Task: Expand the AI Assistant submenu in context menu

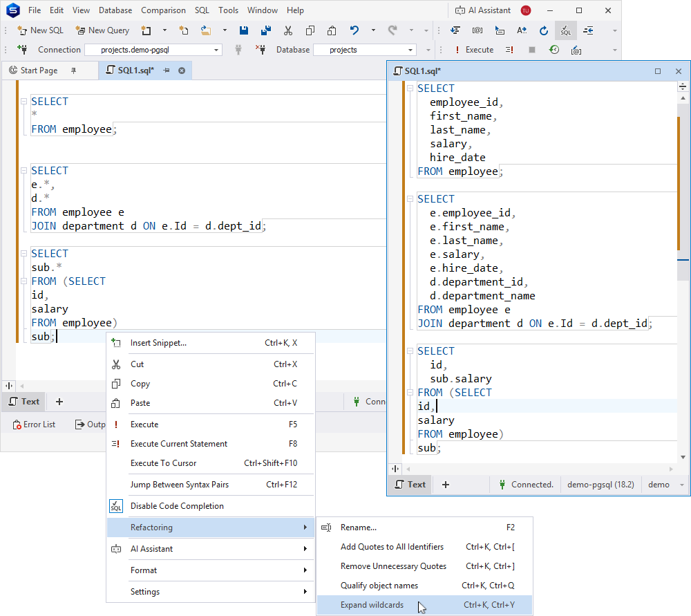Action: point(211,549)
